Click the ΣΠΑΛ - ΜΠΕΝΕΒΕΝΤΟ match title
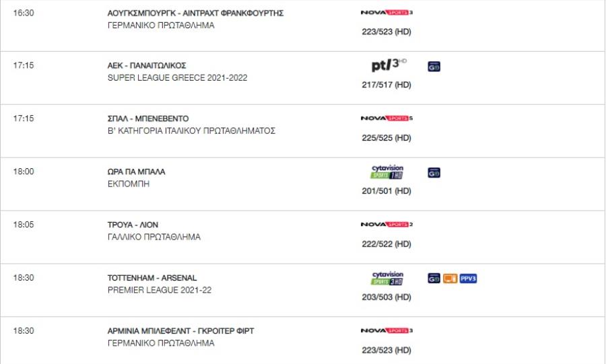606x364 pixels. click(x=148, y=118)
